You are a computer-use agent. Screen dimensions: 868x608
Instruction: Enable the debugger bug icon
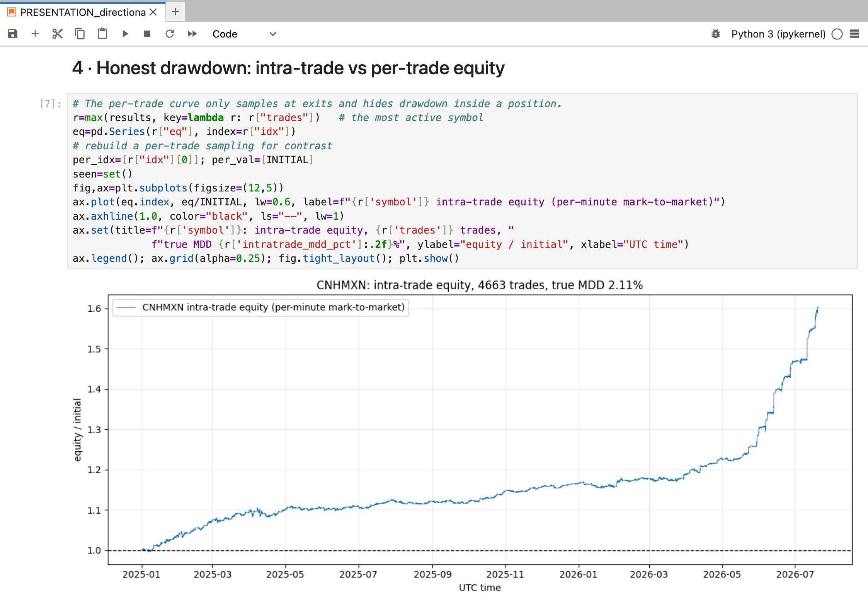click(716, 34)
